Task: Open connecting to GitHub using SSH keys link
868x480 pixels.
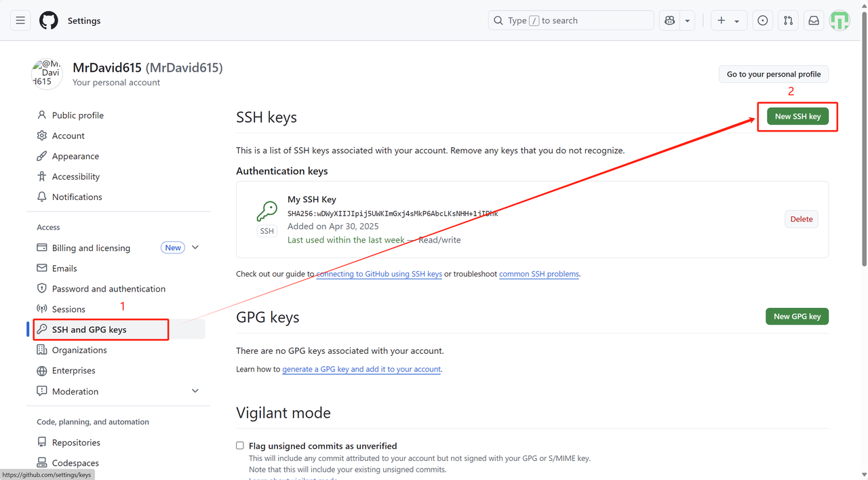Action: click(379, 274)
